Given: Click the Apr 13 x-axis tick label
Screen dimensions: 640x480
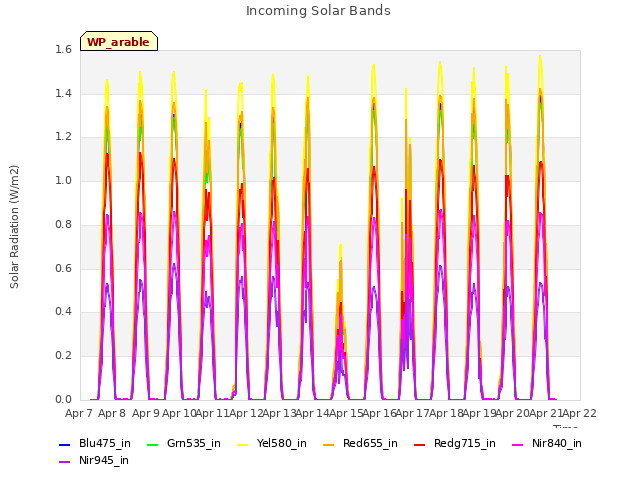Looking at the screenshot, I should coord(279,413).
